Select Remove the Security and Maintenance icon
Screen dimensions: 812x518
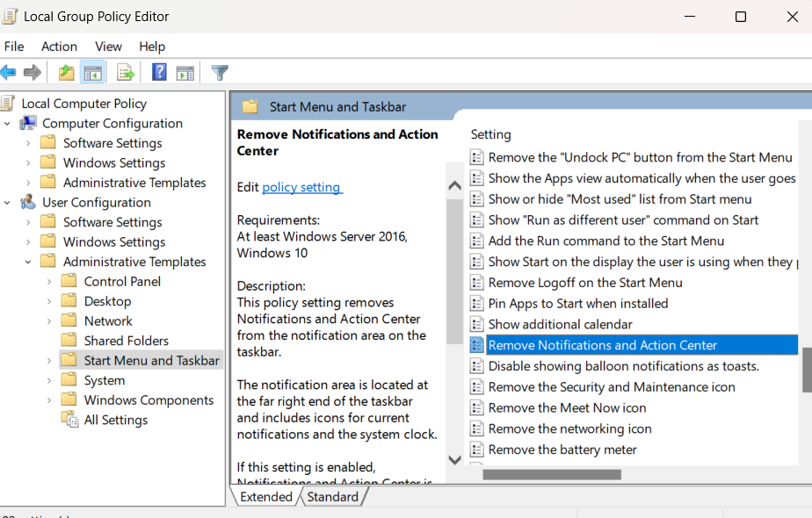pyautogui.click(x=612, y=387)
